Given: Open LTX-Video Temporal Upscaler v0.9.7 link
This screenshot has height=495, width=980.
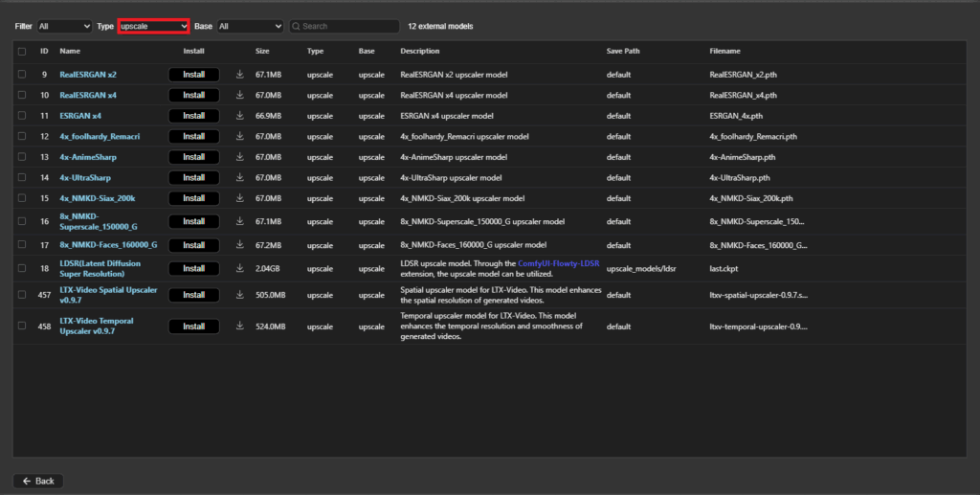Looking at the screenshot, I should pyautogui.click(x=97, y=326).
